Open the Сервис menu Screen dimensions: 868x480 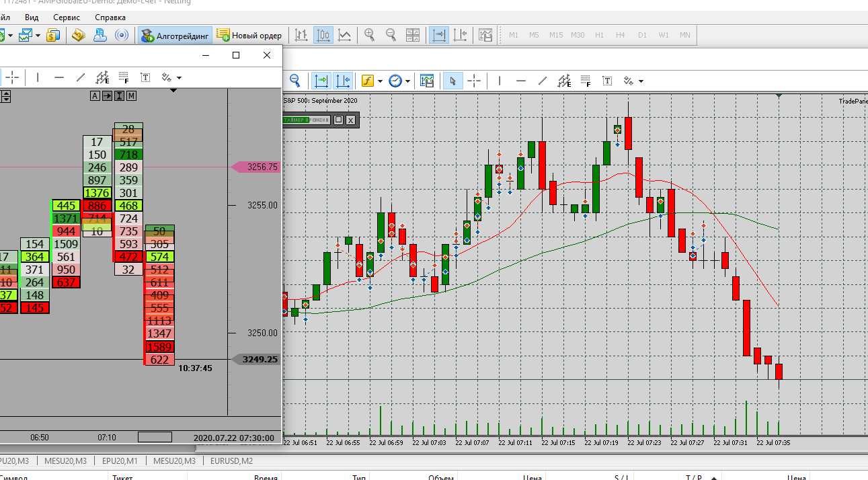pyautogui.click(x=66, y=17)
